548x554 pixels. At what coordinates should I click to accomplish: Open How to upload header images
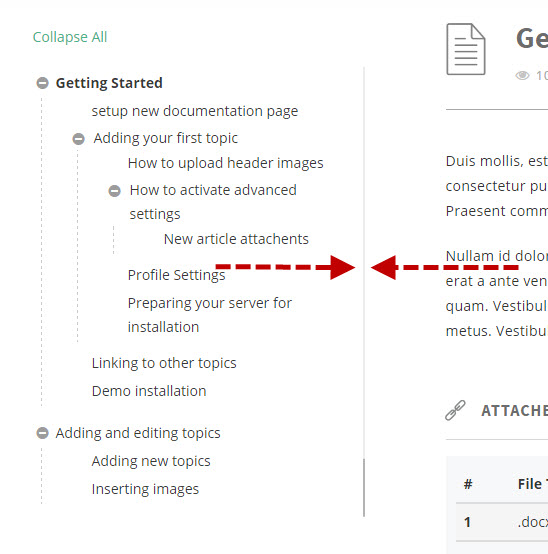tap(225, 163)
